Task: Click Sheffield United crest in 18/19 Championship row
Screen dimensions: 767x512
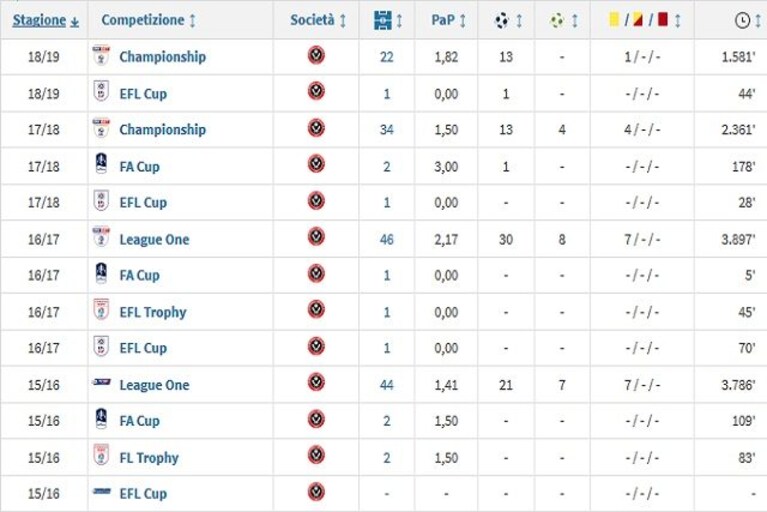Action: pos(316,55)
